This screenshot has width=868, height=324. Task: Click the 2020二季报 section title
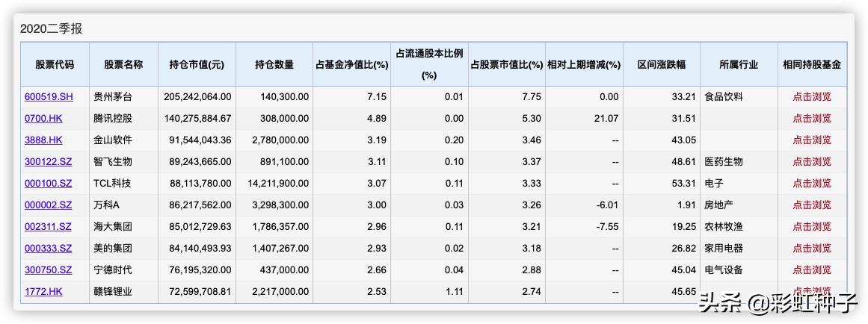(x=51, y=29)
